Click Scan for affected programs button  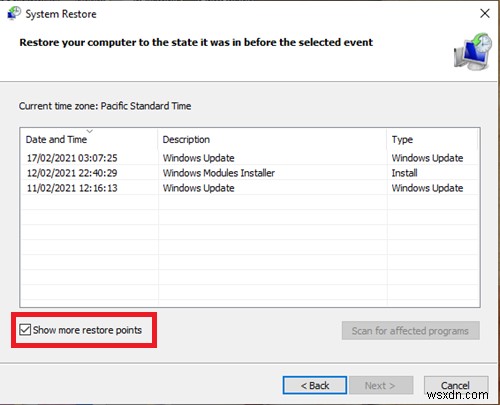click(x=411, y=331)
